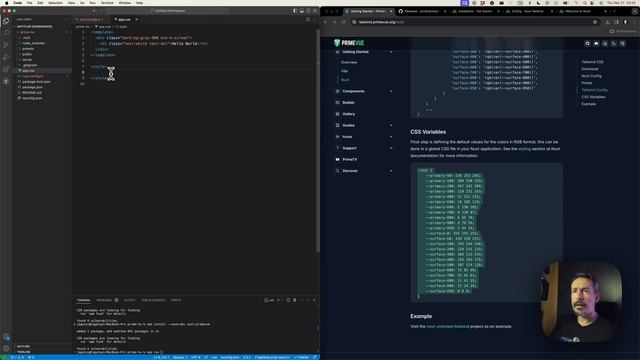Select the Getting Started PrimeVue browser tab
This screenshot has height=360, width=640.
368,11
